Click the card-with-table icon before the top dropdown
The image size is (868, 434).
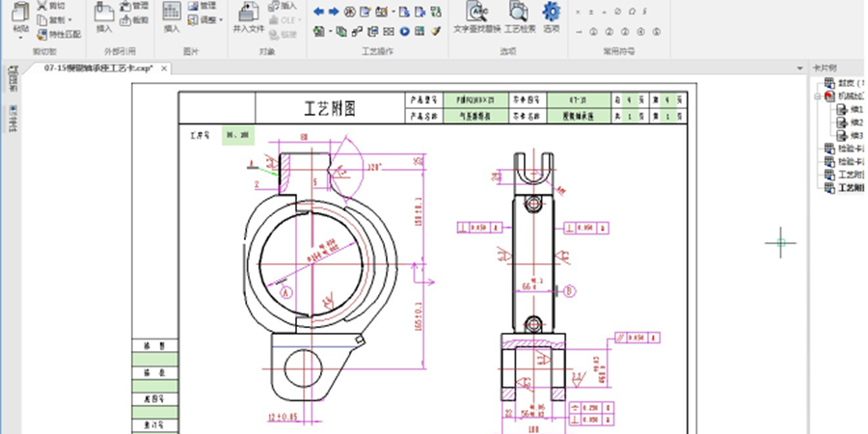tap(381, 12)
